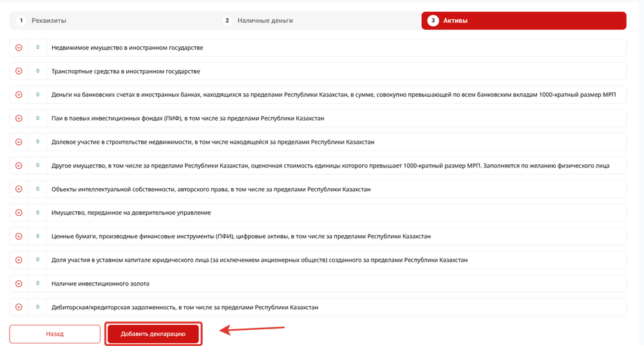Select the Активы step tab
The image size is (644, 346).
click(x=524, y=21)
